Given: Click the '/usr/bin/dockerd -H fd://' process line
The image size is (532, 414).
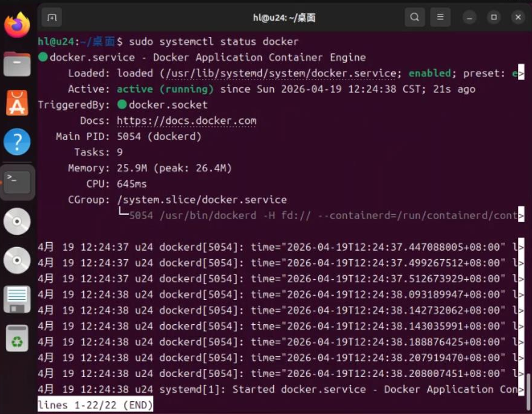Looking at the screenshot, I should pyautogui.click(x=322, y=215).
